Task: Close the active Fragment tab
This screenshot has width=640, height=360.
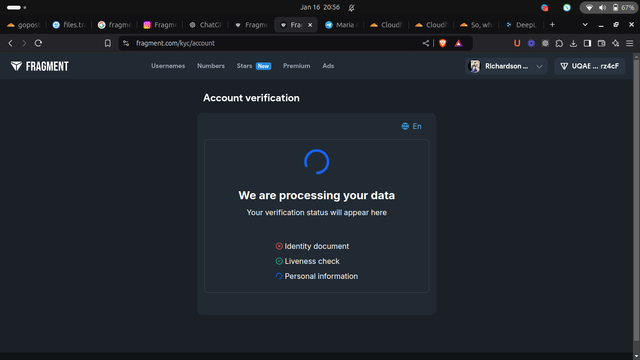Action: coord(310,25)
